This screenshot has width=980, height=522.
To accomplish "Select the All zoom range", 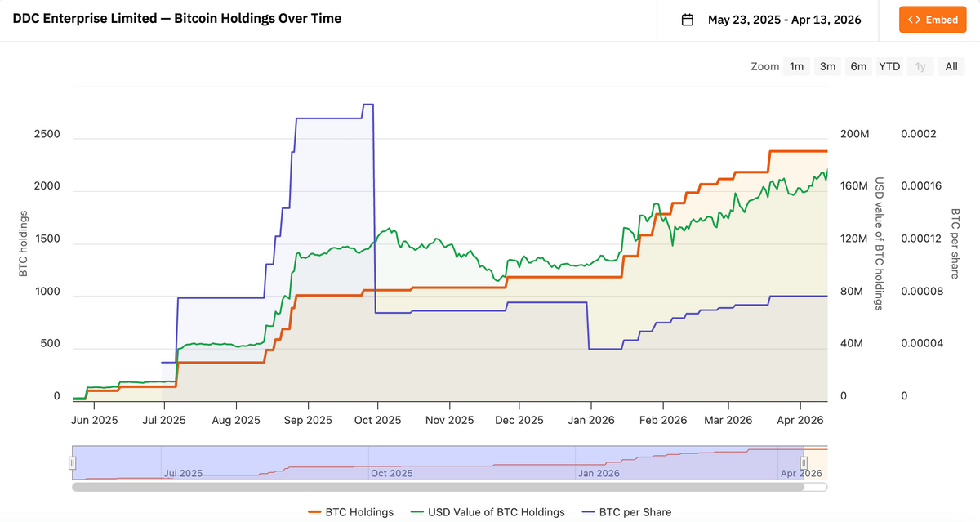I will (951, 66).
